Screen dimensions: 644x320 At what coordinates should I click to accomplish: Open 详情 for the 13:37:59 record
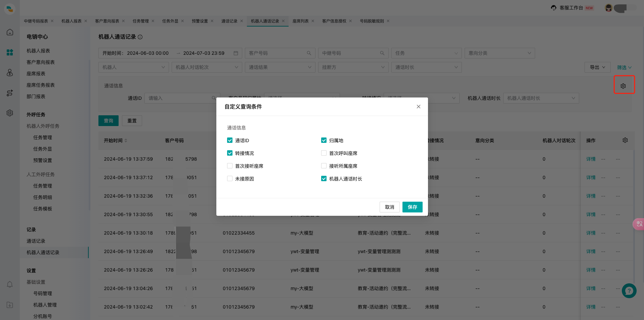[591, 159]
